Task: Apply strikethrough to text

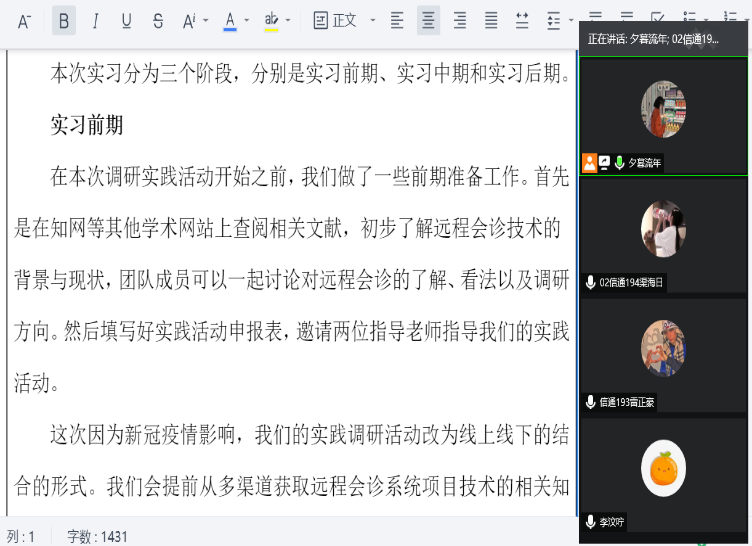Action: tap(158, 20)
